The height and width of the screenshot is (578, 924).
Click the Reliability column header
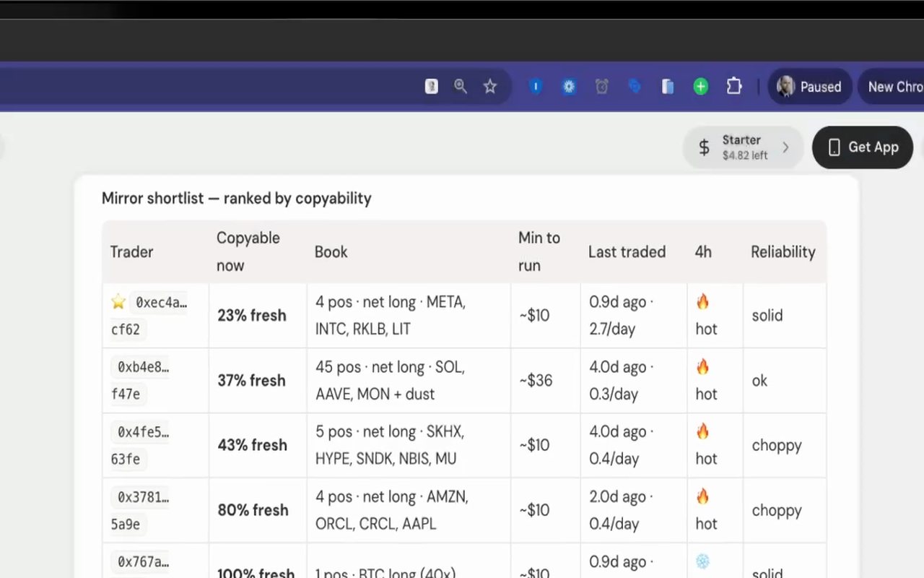(x=783, y=252)
